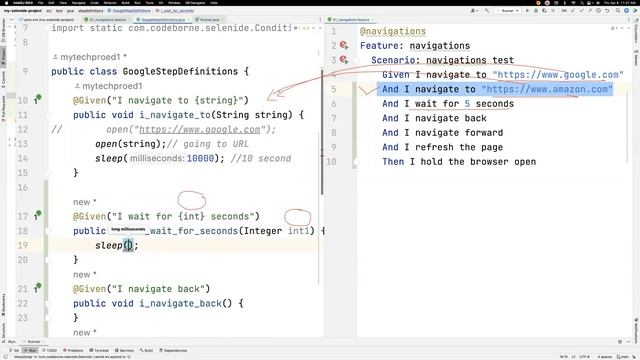
Task: Click the 'mytechproed1' author hint above class
Action: 90,57
